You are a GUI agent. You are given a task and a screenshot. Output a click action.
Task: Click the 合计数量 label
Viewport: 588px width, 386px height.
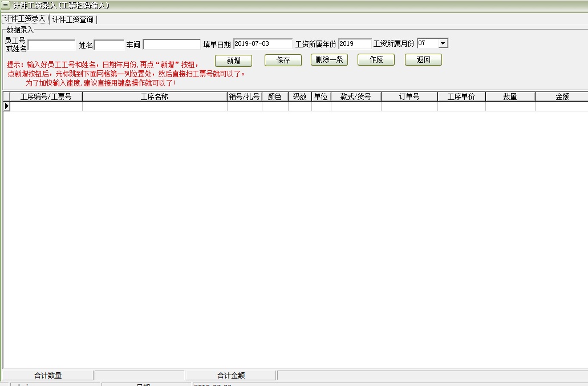pos(48,375)
